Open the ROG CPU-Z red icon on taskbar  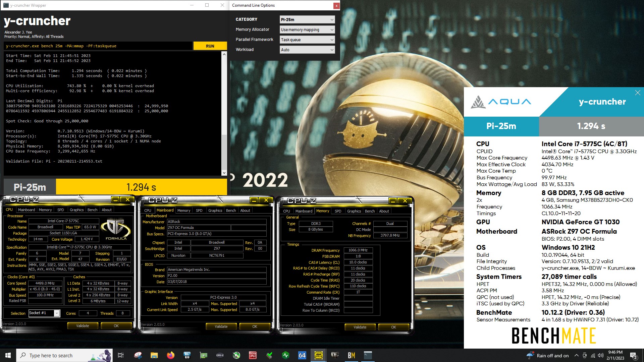tap(253, 355)
